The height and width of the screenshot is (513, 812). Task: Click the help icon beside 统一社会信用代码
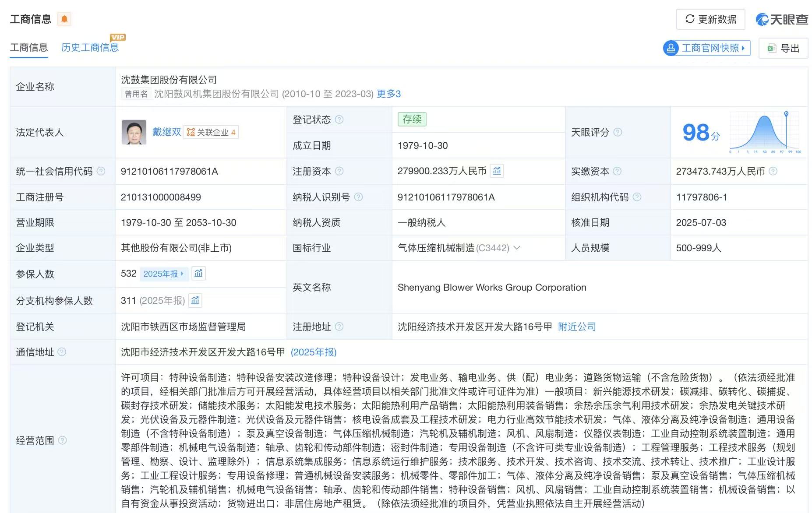point(101,171)
